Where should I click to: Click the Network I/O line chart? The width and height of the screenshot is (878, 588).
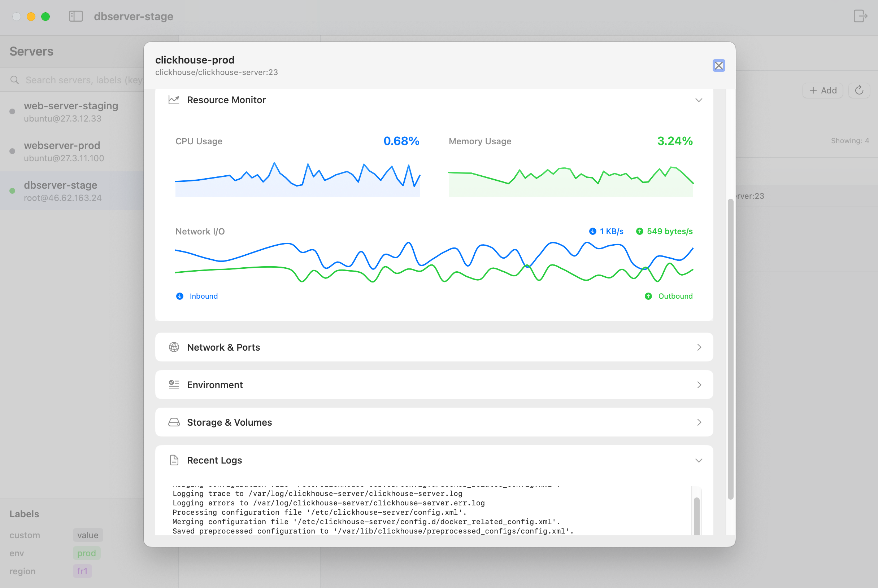tap(434, 262)
